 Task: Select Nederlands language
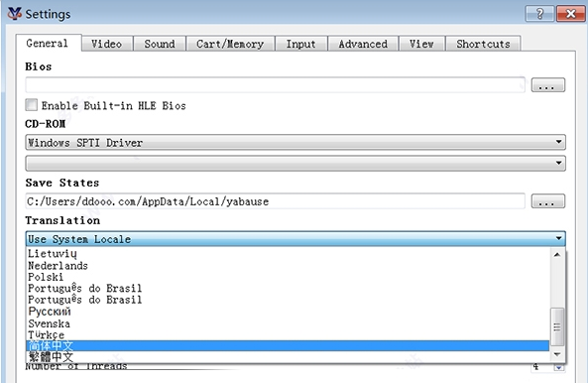pyautogui.click(x=288, y=266)
